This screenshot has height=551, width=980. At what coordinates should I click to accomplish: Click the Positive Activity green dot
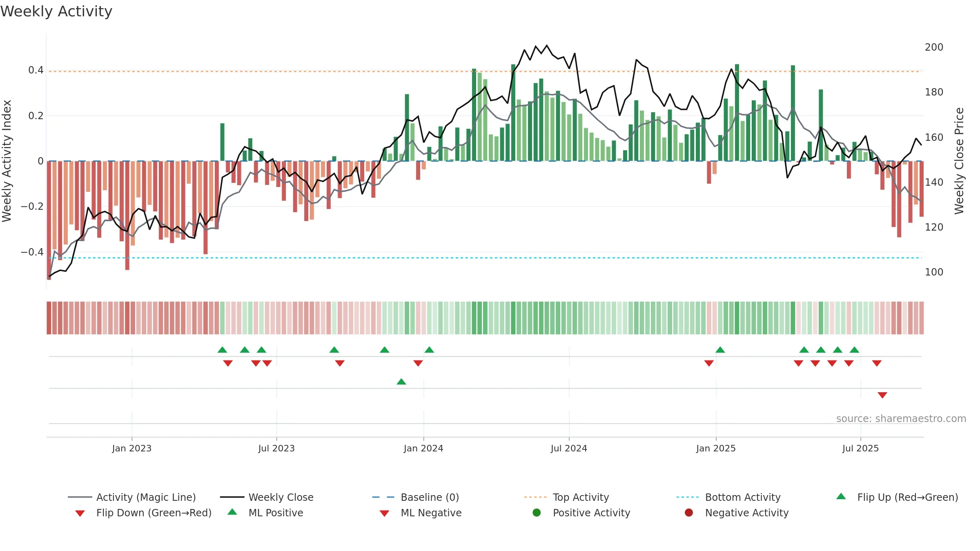click(x=537, y=513)
